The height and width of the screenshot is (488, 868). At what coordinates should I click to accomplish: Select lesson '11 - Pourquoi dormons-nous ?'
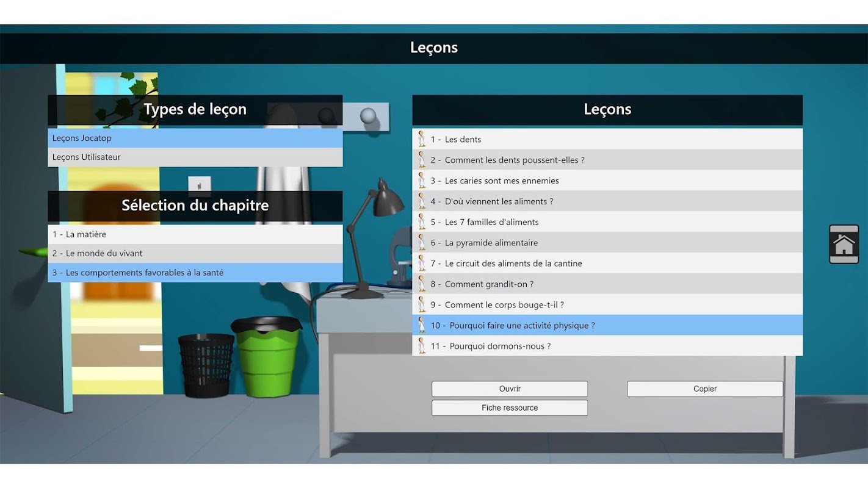point(607,346)
